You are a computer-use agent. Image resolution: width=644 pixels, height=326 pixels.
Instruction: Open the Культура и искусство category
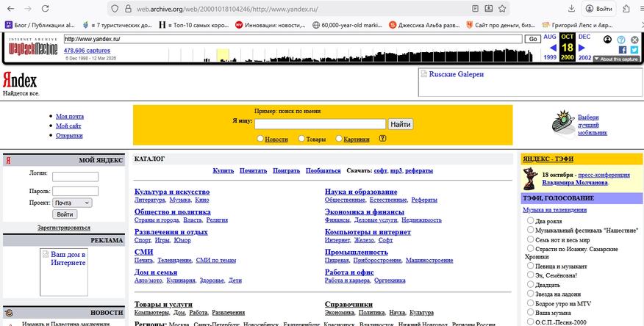pyautogui.click(x=172, y=192)
